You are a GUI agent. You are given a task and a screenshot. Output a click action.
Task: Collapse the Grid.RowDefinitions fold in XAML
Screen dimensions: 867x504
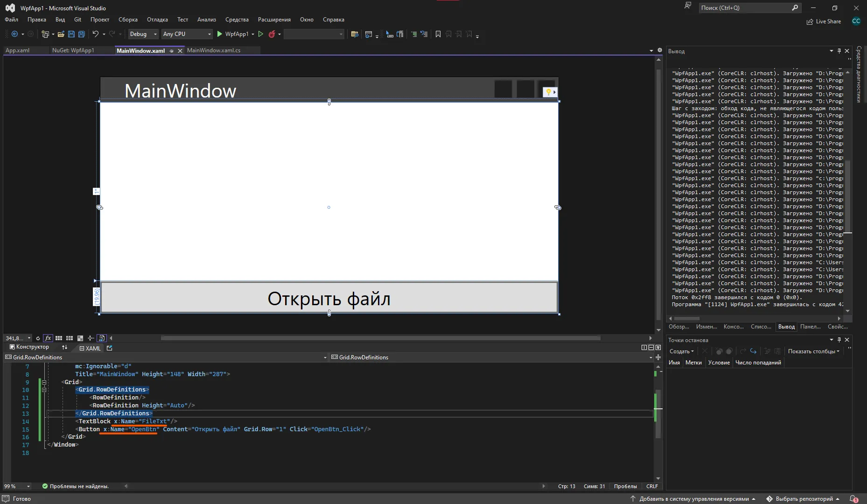(44, 390)
